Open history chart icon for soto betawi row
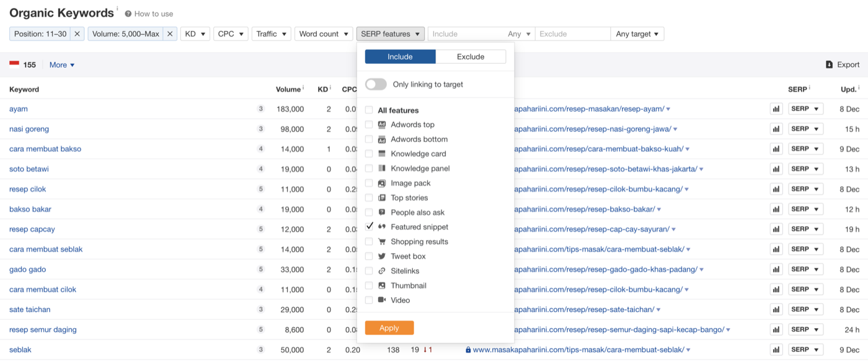Viewport: 868px width, 361px height. 776,169
